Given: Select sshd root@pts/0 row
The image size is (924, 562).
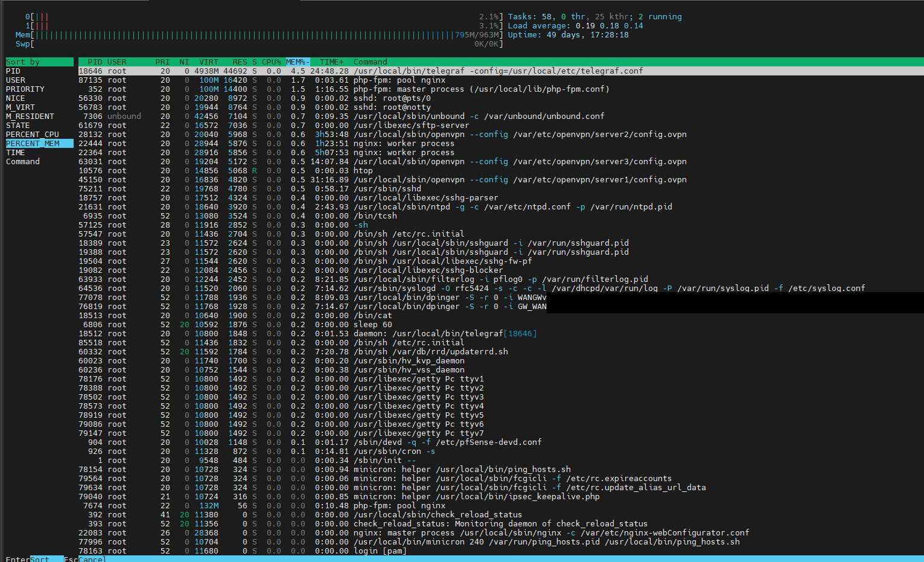Looking at the screenshot, I should click(501, 98).
